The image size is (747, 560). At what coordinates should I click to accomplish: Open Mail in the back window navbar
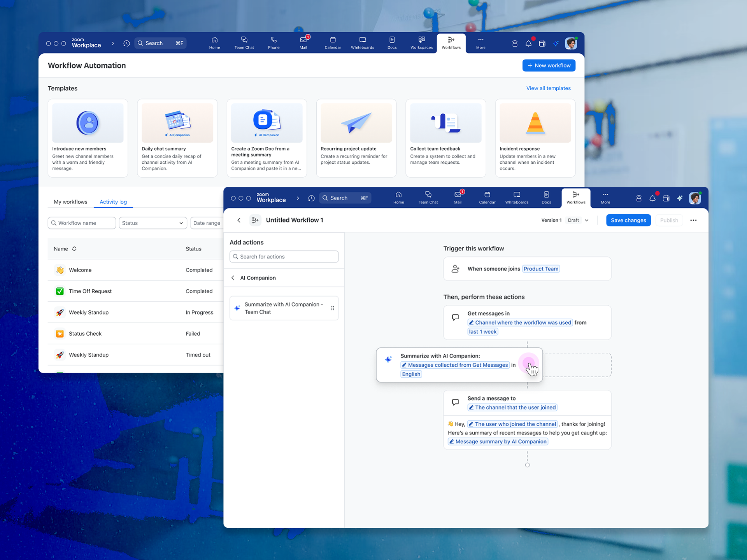pyautogui.click(x=303, y=43)
